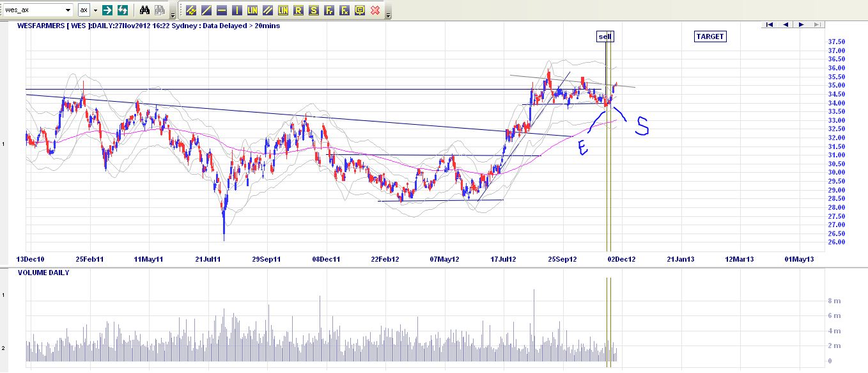Open the wes_ax symbol dropdown
The height and width of the screenshot is (373, 868).
coord(68,10)
